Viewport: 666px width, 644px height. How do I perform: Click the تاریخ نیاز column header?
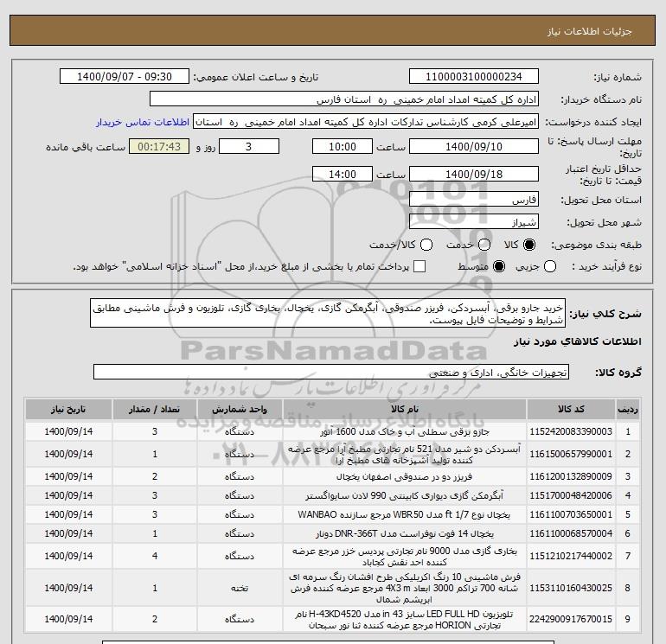point(68,409)
